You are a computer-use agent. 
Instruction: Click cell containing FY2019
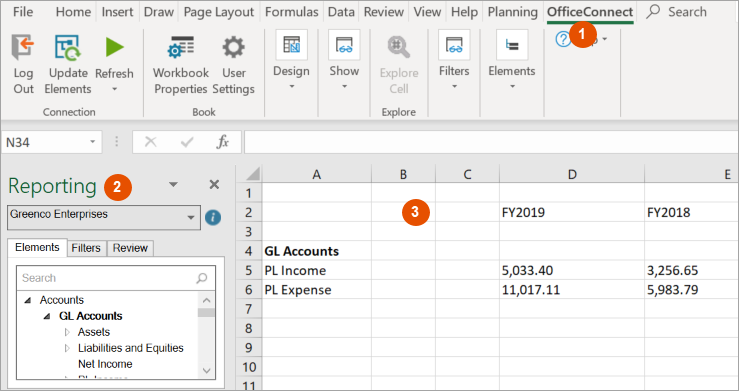[x=572, y=212]
